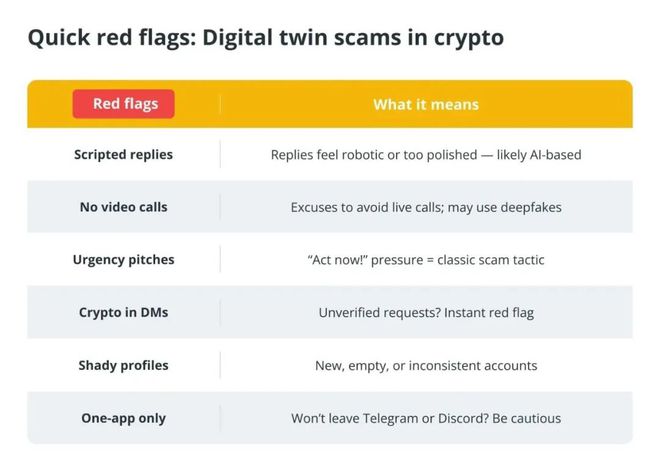The height and width of the screenshot is (459, 660).
Task: Click the yellow header bar's left blank area
Action: (x=50, y=104)
